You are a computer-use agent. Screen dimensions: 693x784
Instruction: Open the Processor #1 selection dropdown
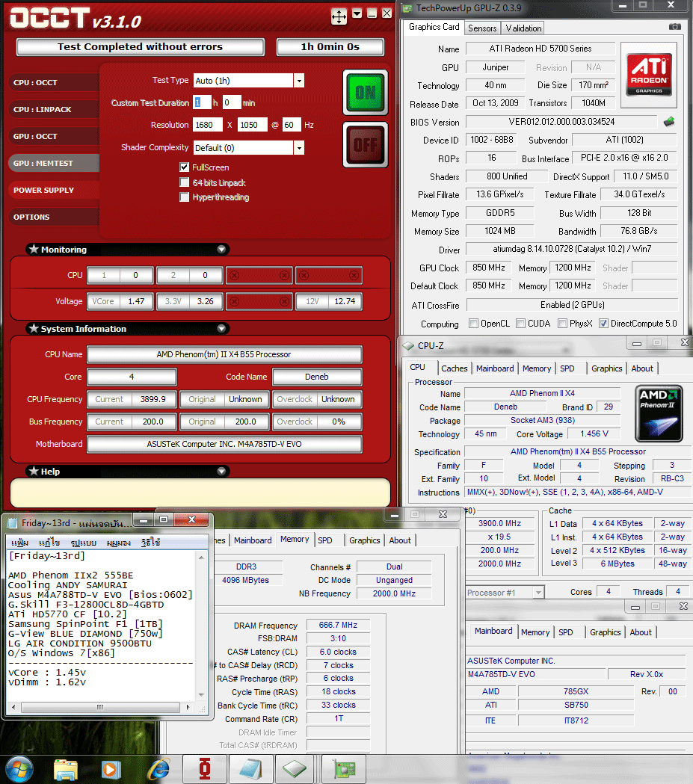pos(538,593)
